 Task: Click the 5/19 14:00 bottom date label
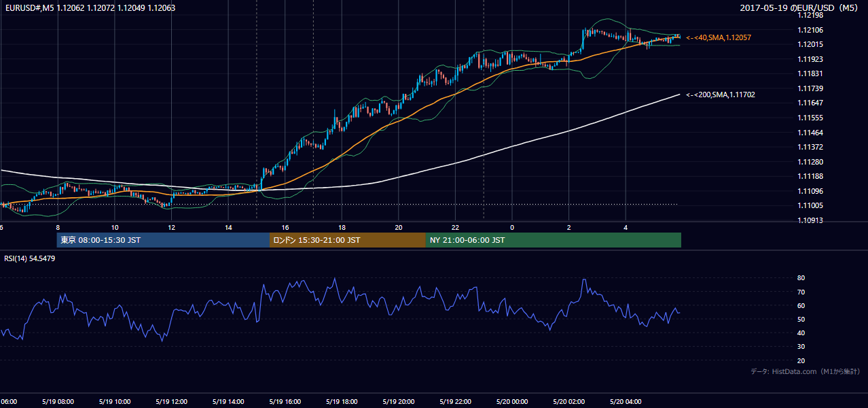point(228,401)
